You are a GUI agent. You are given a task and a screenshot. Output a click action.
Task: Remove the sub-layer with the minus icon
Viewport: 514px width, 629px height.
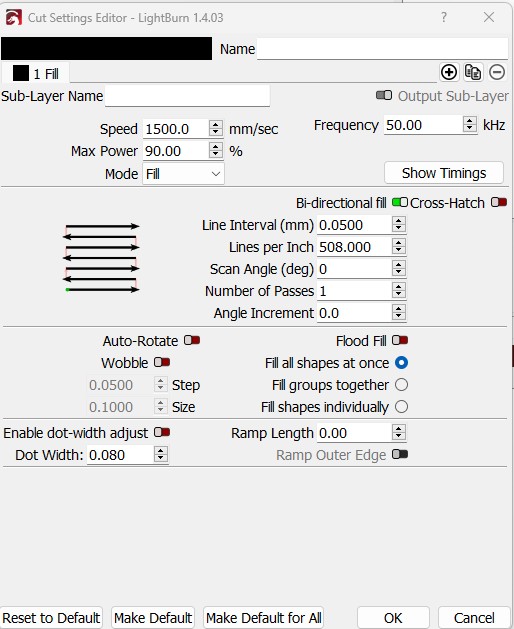click(497, 73)
